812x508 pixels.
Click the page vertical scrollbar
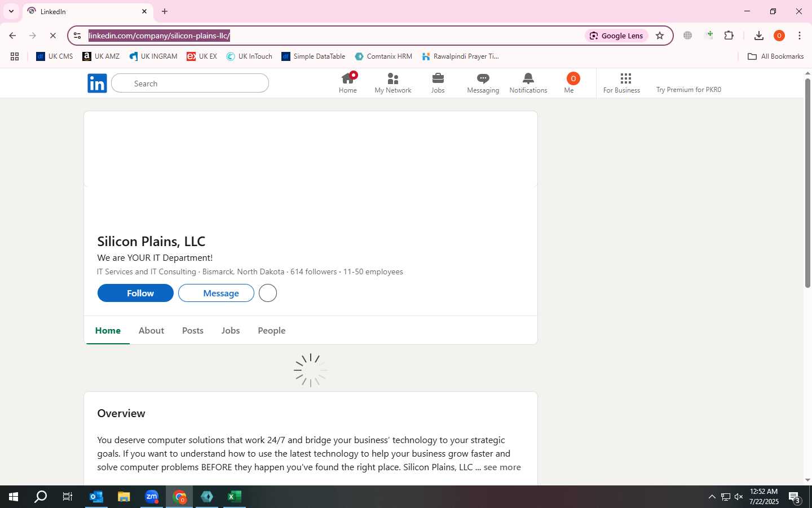pos(807,183)
